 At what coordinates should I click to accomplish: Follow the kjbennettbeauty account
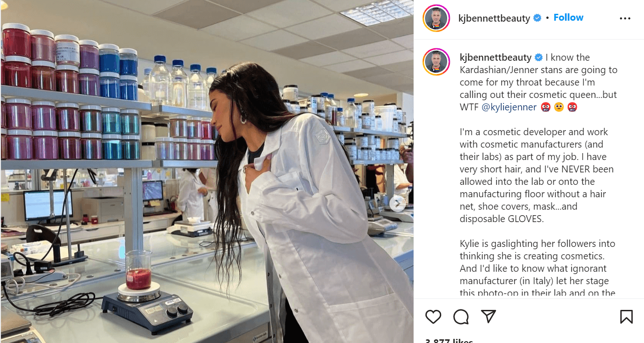tap(568, 17)
